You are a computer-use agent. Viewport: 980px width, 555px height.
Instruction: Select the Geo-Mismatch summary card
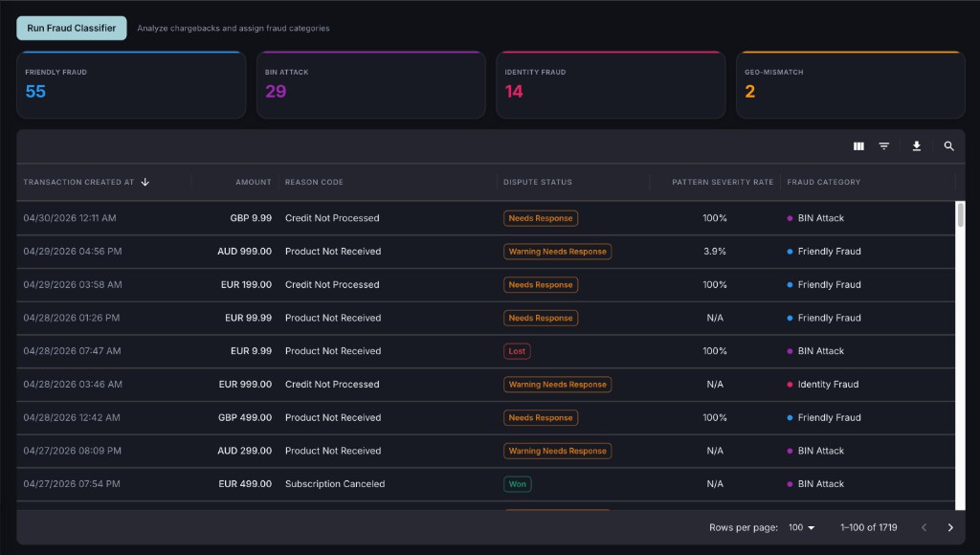(x=851, y=85)
